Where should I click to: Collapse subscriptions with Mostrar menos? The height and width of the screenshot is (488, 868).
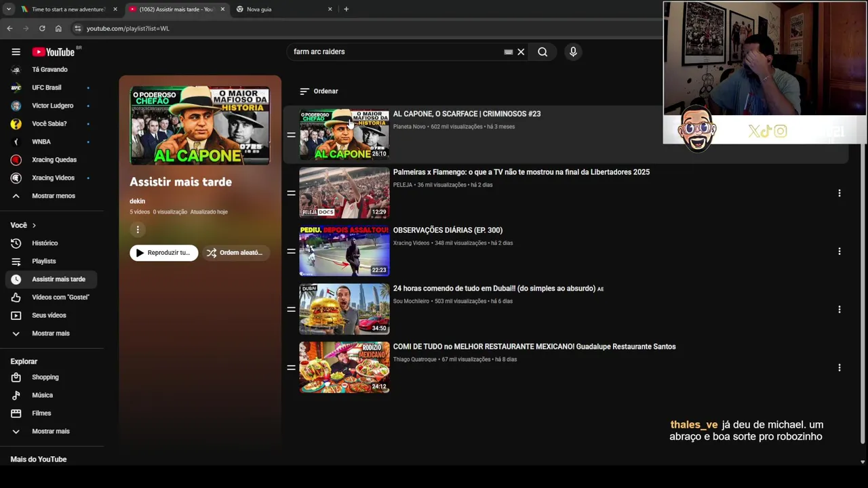pyautogui.click(x=53, y=196)
